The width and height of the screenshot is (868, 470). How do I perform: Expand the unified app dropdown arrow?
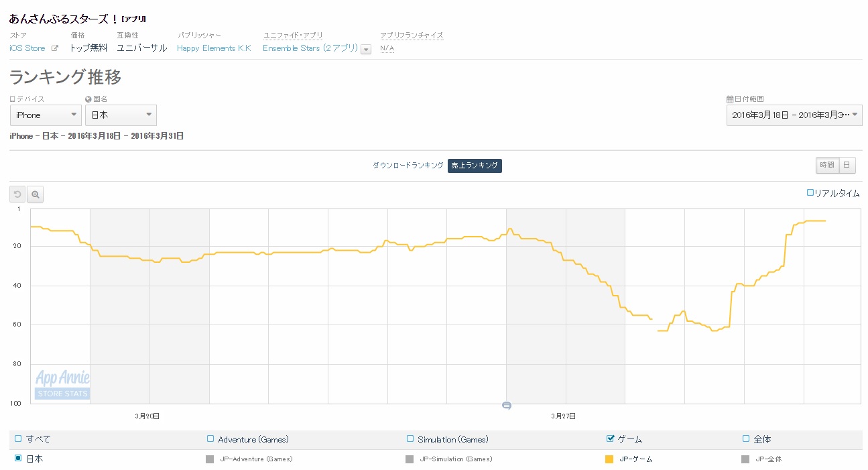[x=366, y=50]
